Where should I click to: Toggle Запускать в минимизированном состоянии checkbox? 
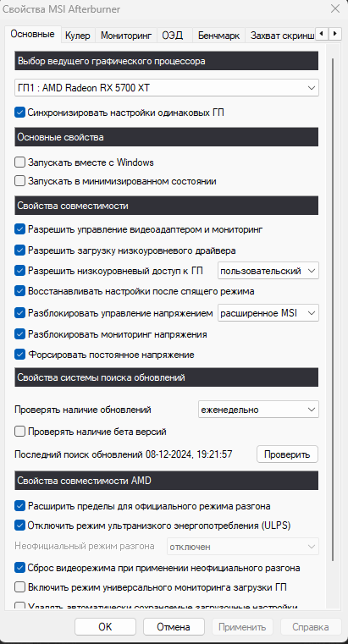click(x=19, y=181)
